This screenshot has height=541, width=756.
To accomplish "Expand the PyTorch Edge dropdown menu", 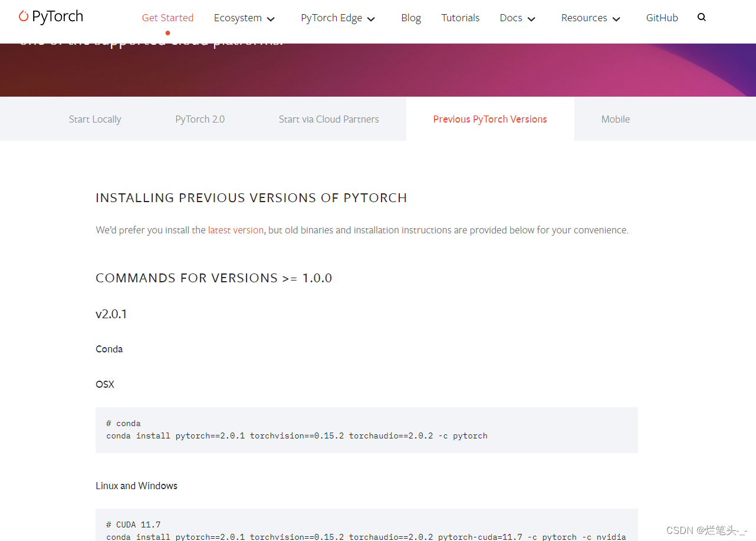I will coord(338,18).
